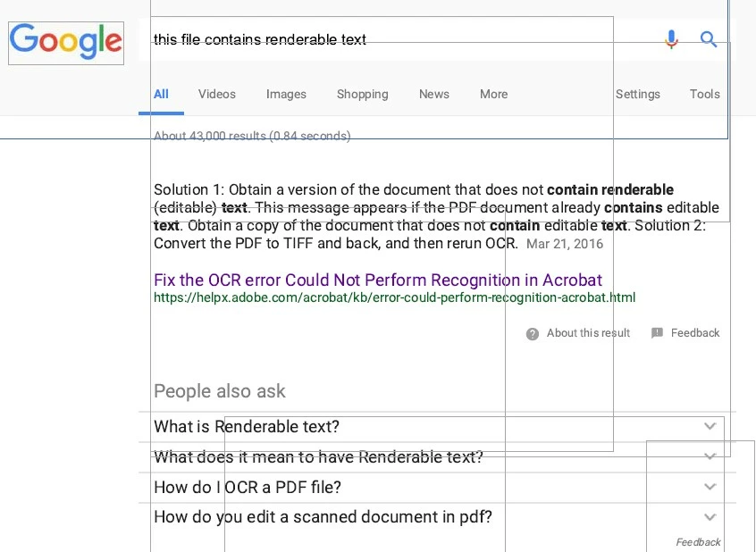This screenshot has width=756, height=552.
Task: Click the About this result question mark icon
Action: [533, 333]
